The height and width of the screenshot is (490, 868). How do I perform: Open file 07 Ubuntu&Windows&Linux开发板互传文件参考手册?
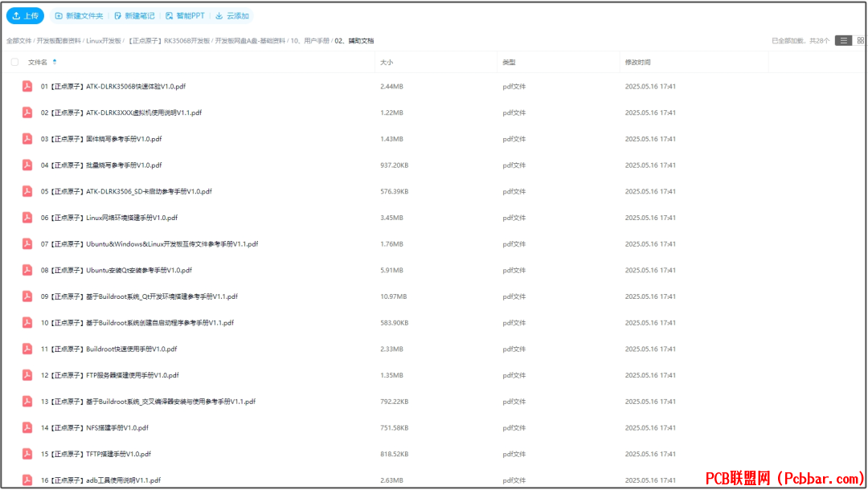[149, 244]
